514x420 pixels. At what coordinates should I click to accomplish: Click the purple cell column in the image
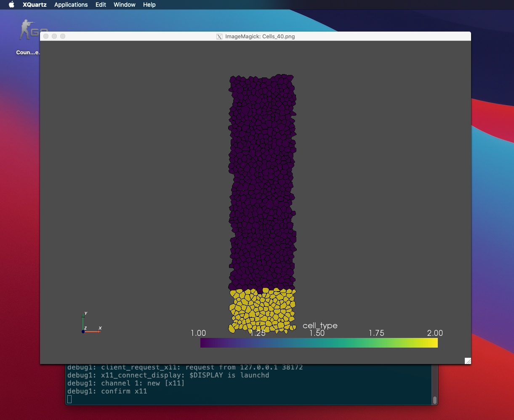point(262,181)
